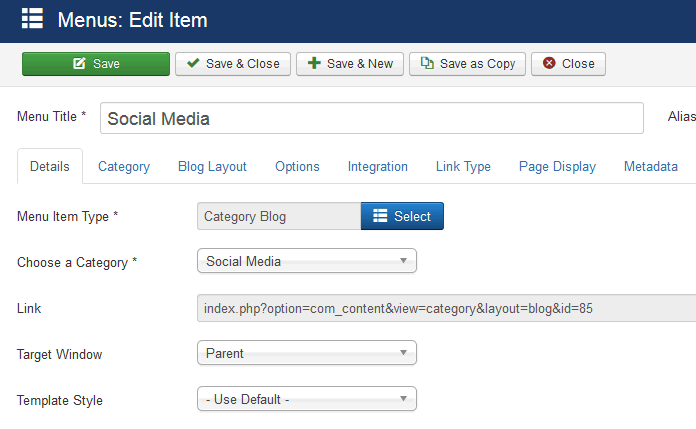
Task: Open the Target Window dropdown
Action: point(307,353)
